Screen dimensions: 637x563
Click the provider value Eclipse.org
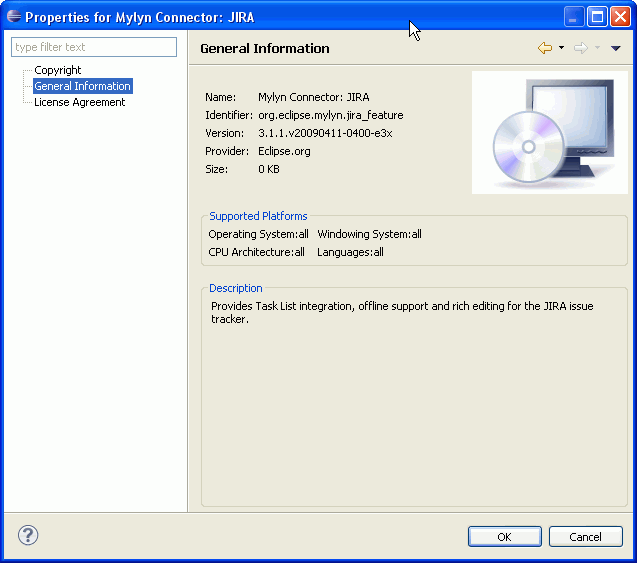pyautogui.click(x=284, y=151)
